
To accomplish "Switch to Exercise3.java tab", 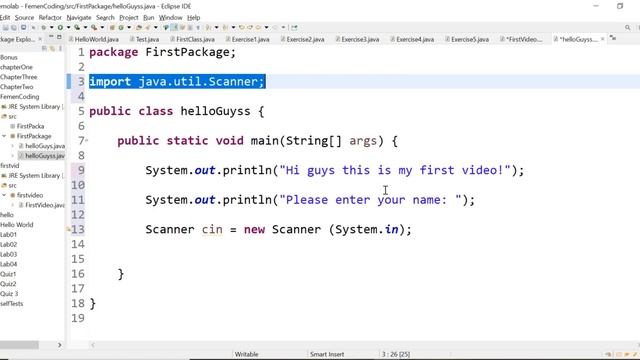I will pyautogui.click(x=357, y=39).
